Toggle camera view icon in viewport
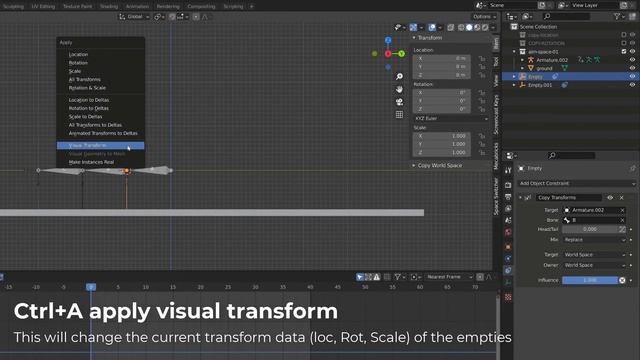Viewport: 640px width, 360px height. tap(399, 102)
